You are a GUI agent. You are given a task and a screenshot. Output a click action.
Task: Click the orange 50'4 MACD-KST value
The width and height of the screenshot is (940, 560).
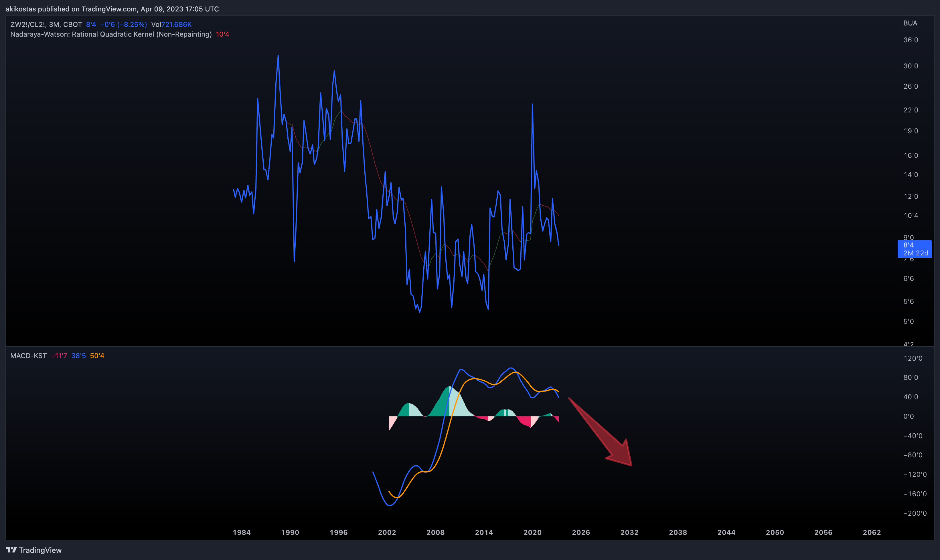[x=97, y=356]
